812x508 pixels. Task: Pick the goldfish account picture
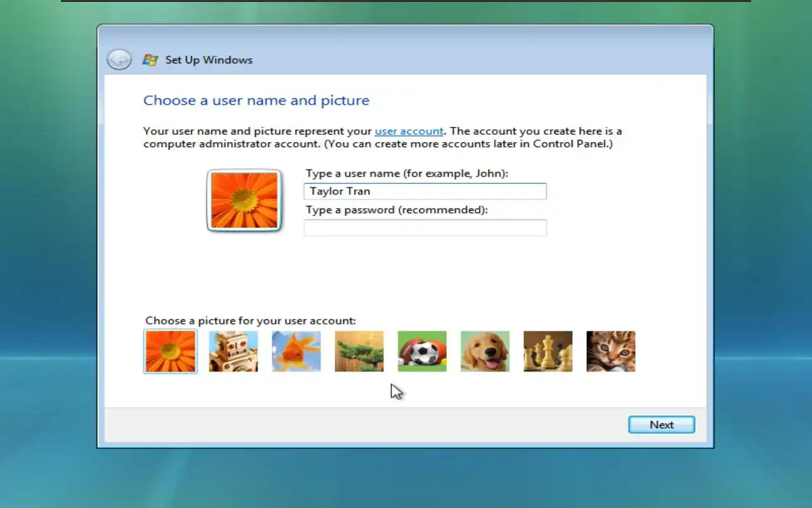[296, 351]
